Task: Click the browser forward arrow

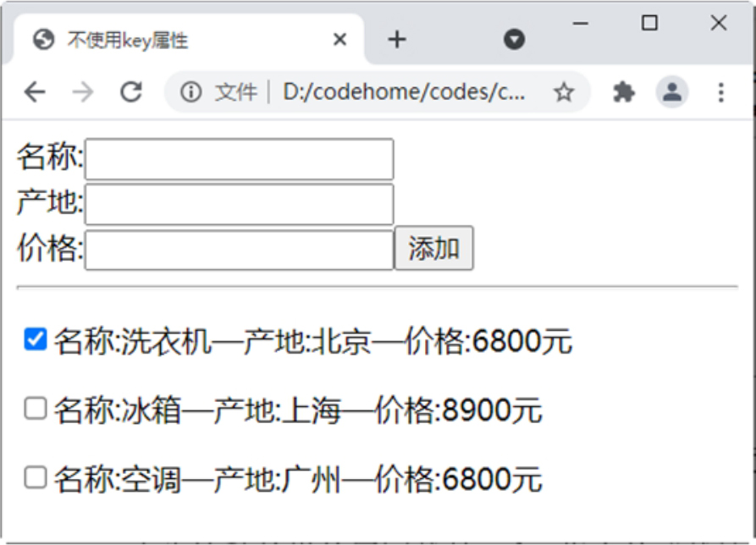Action: click(82, 91)
